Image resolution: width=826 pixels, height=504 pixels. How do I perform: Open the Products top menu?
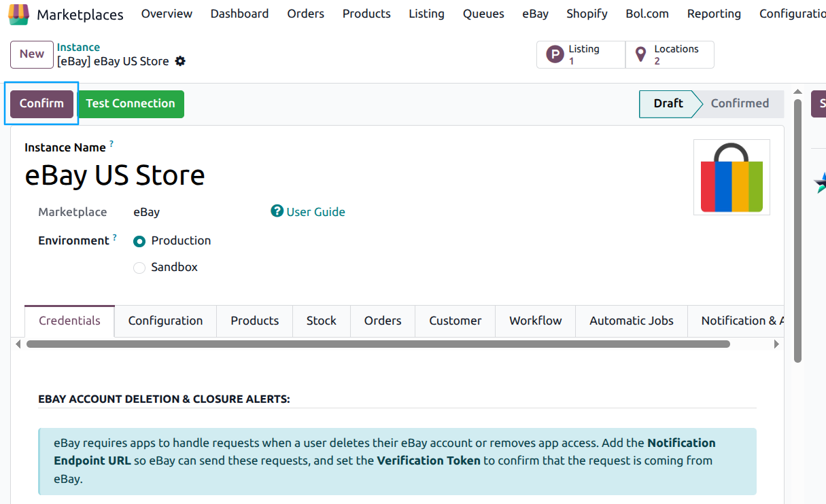[366, 14]
